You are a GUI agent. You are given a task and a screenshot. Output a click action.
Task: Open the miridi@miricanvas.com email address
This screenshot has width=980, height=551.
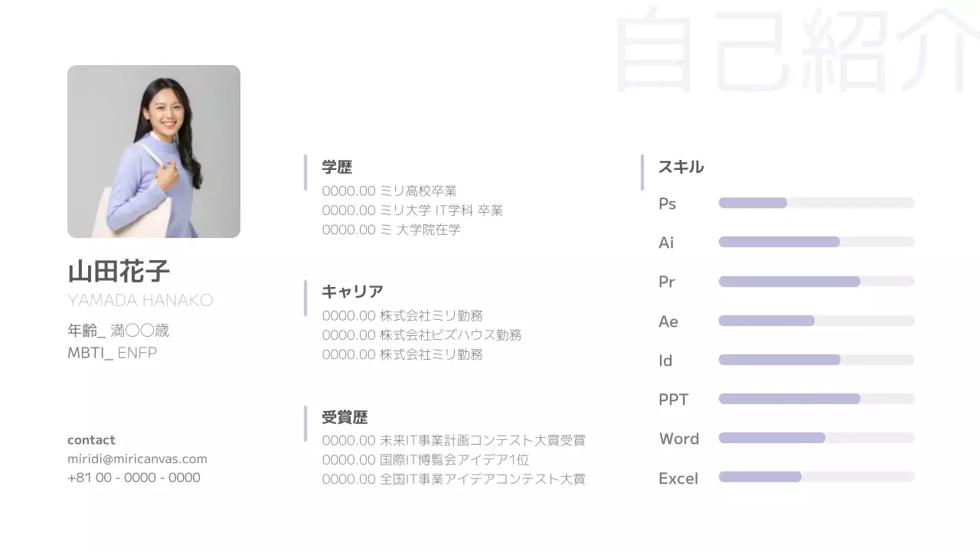point(137,459)
